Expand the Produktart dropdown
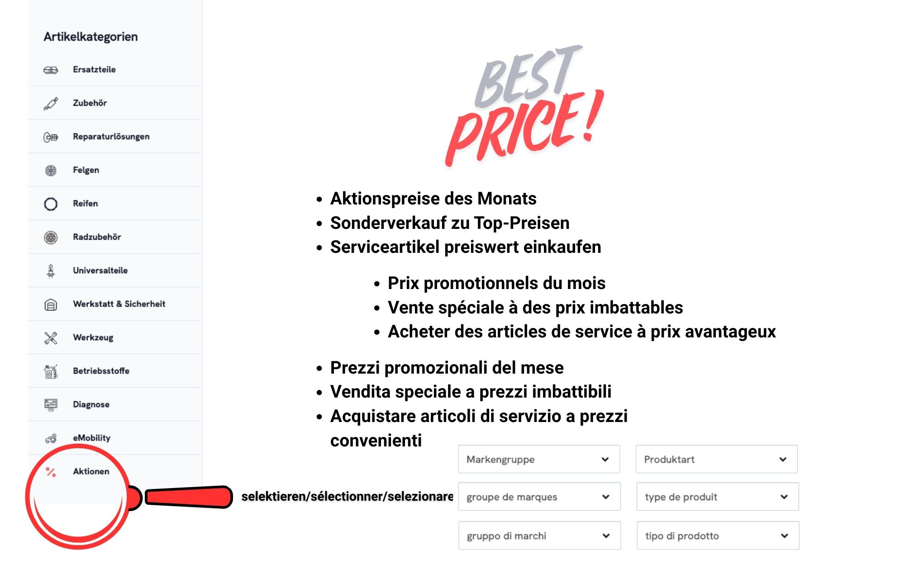This screenshot has width=905, height=588. click(716, 460)
